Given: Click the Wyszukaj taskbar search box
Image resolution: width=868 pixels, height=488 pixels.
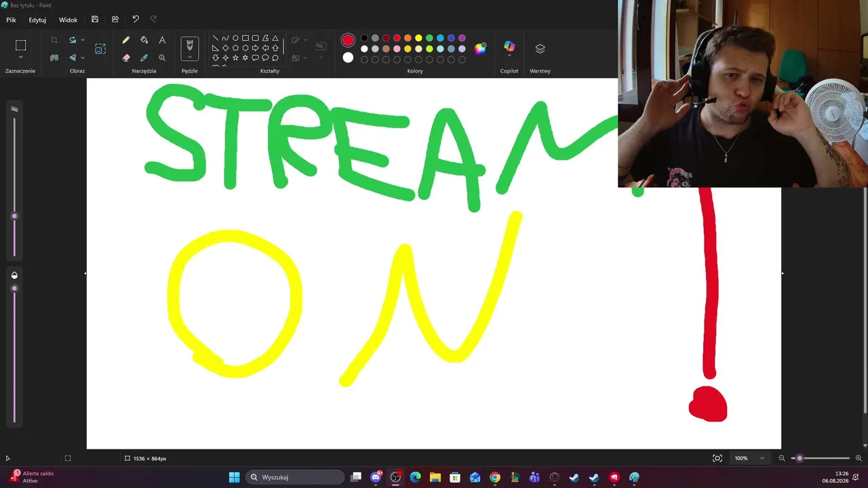Looking at the screenshot, I should pos(296,477).
